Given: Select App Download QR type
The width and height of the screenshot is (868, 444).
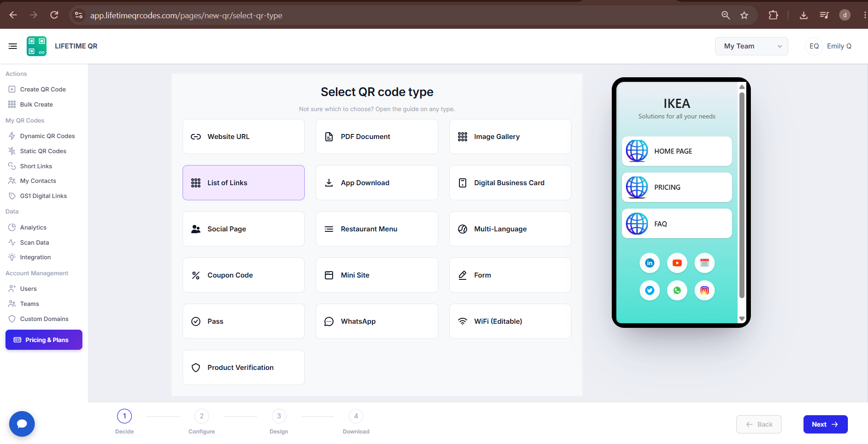Looking at the screenshot, I should (x=377, y=183).
